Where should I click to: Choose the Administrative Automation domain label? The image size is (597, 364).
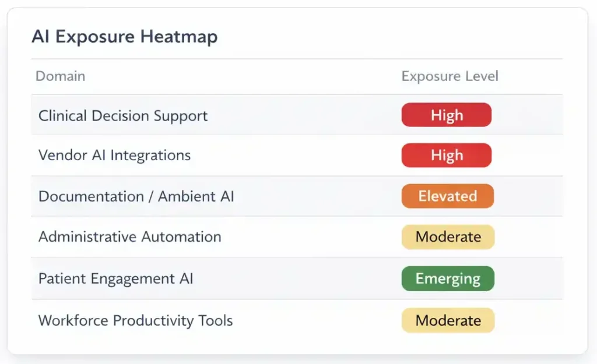tap(129, 237)
